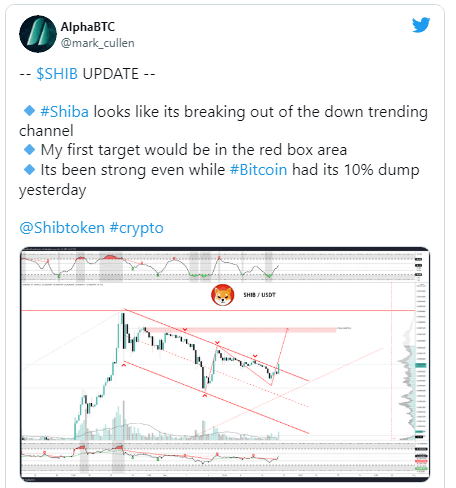The image size is (456, 488).
Task: Click the volume profile on chart's right side
Action: [x=407, y=383]
